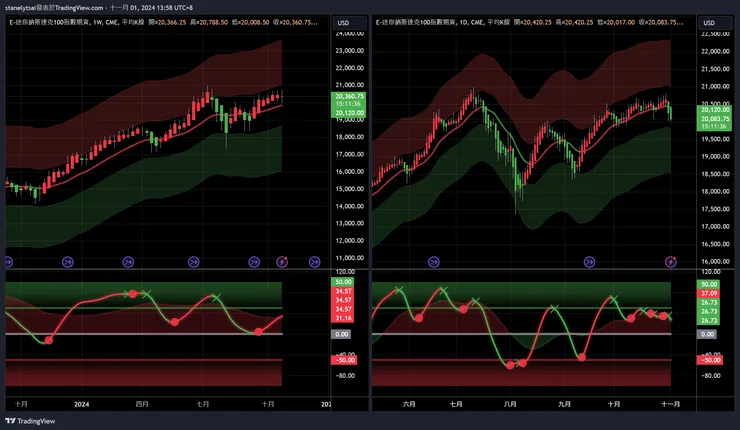
Task: Click daily chart event icon between 六月 and 七月
Action: click(434, 262)
